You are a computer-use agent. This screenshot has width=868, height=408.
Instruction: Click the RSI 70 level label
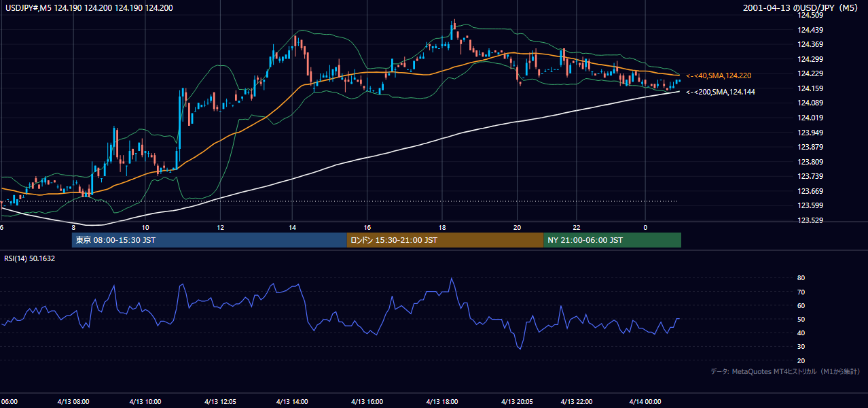coord(801,292)
